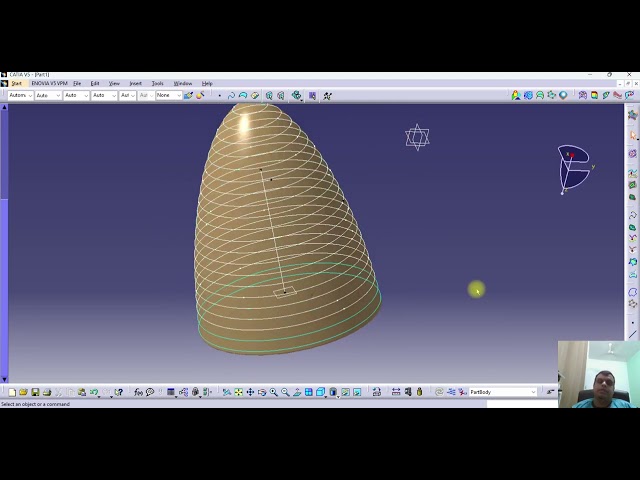Toggle the Hide/Show icon
This screenshot has width=640, height=480.
[x=345, y=392]
